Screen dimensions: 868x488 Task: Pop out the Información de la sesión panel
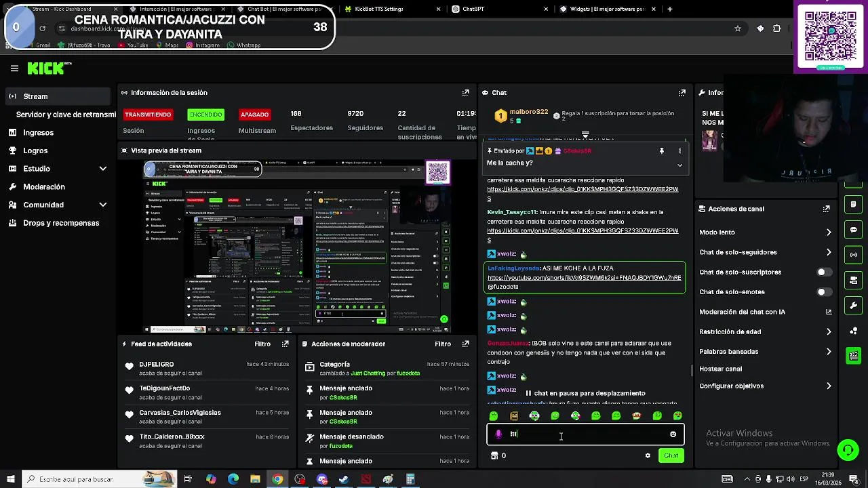click(x=465, y=92)
